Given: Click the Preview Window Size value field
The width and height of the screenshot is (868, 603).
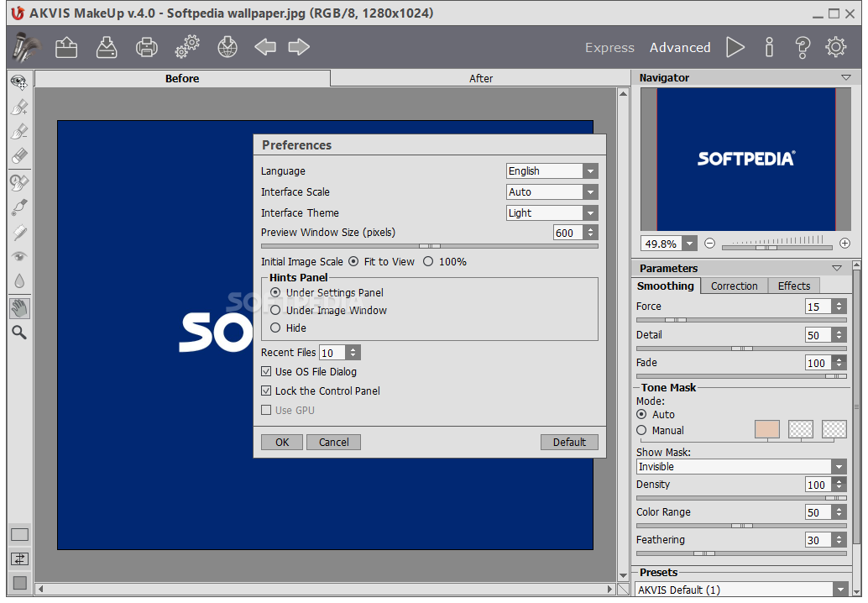Looking at the screenshot, I should click(x=568, y=233).
